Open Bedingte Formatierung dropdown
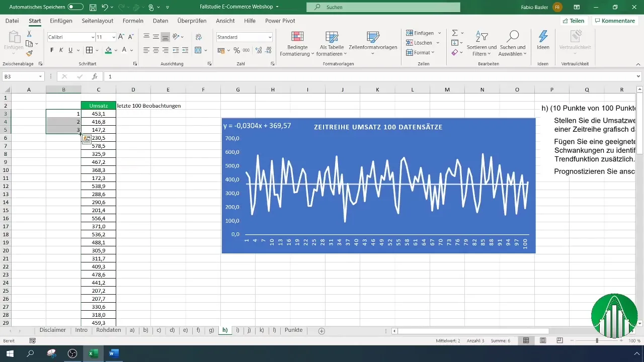Screen dimensions: 644x362 pos(297,44)
